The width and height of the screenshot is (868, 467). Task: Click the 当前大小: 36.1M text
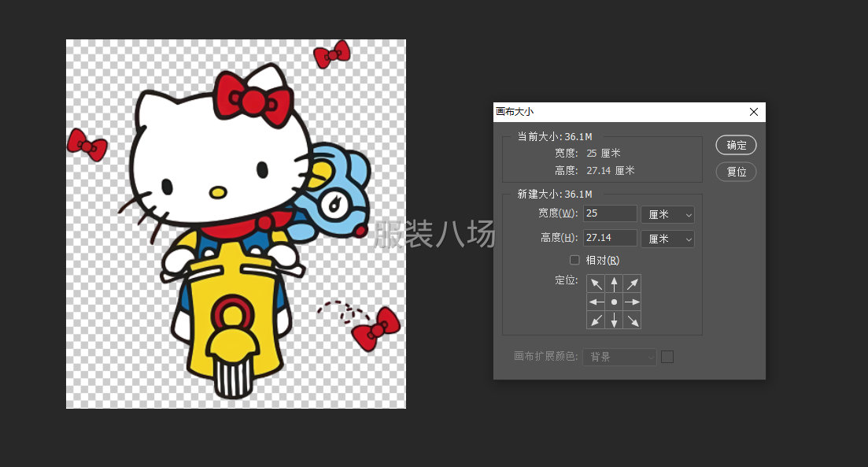point(555,136)
